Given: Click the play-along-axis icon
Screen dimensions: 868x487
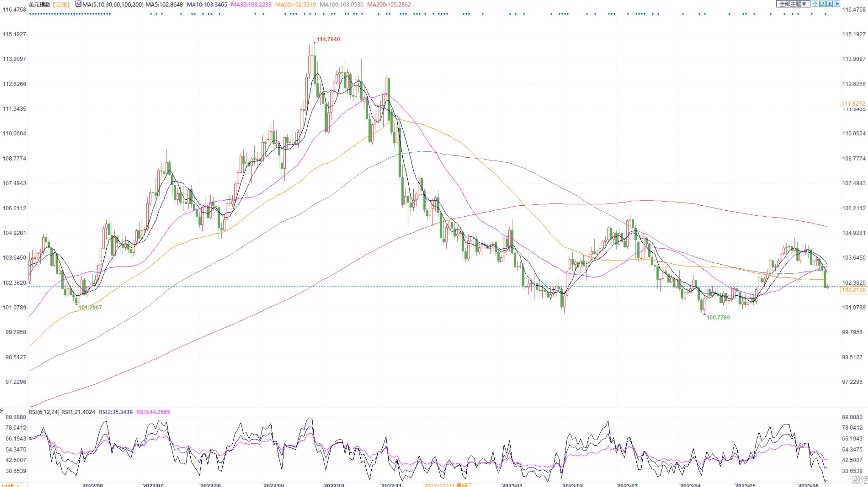Looking at the screenshot, I should pos(829,4).
